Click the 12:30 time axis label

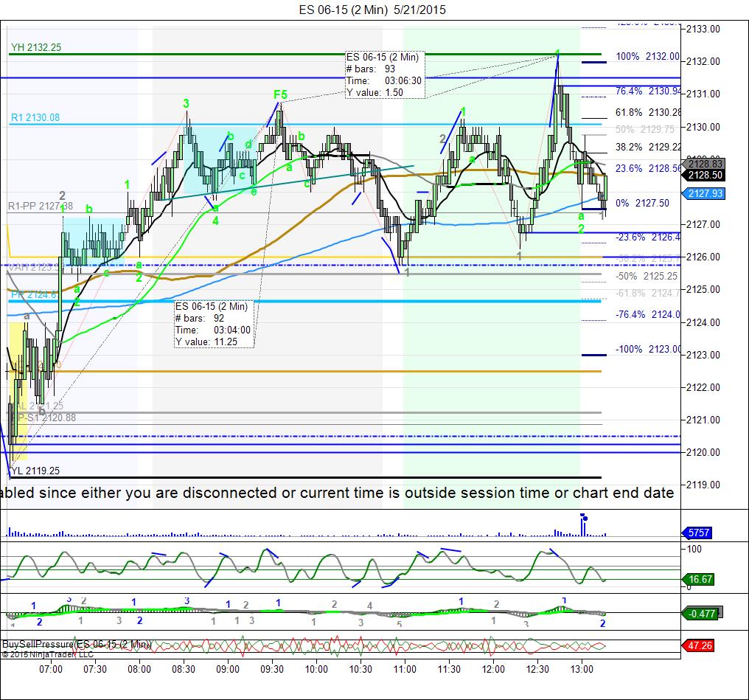click(x=537, y=669)
